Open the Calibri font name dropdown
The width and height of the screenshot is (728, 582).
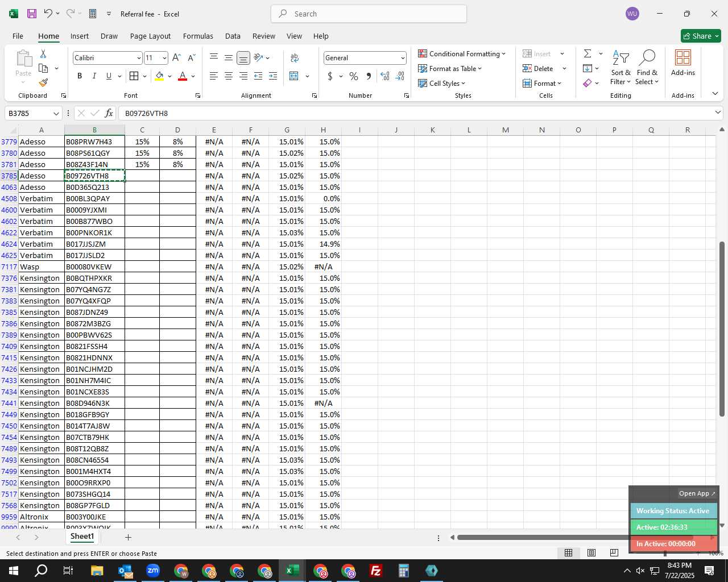(x=138, y=58)
